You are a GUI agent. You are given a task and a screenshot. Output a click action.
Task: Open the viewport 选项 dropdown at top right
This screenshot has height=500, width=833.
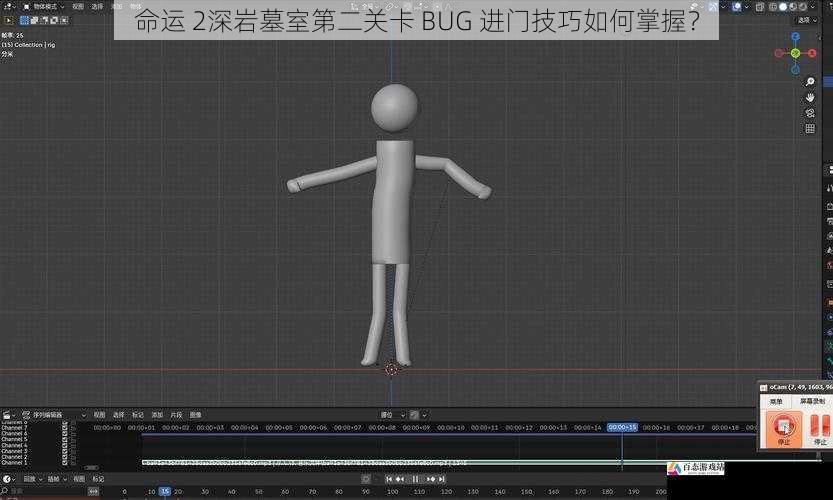(x=808, y=20)
